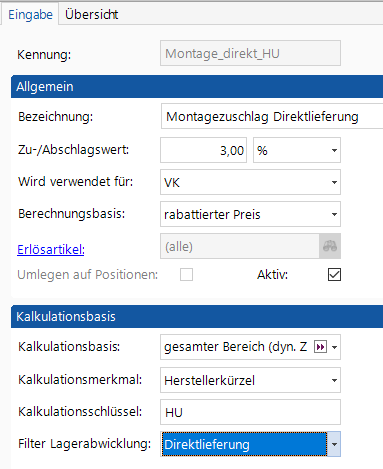Click the Allgemein section header
This screenshot has height=469, width=383.
[x=197, y=87]
